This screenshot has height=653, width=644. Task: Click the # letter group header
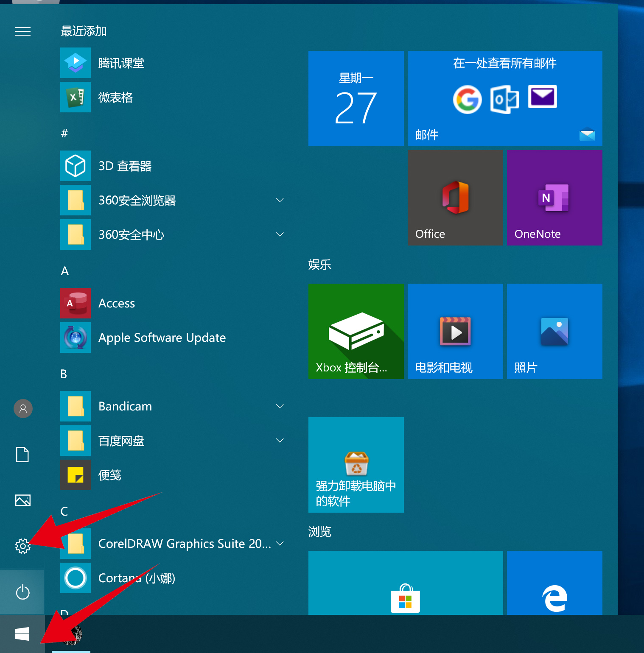click(64, 133)
